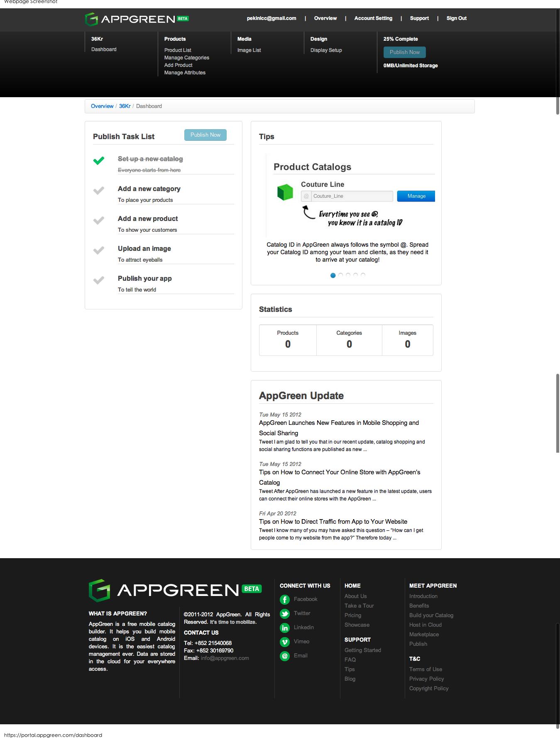Open About Us footer link
560x738 pixels.
point(356,596)
